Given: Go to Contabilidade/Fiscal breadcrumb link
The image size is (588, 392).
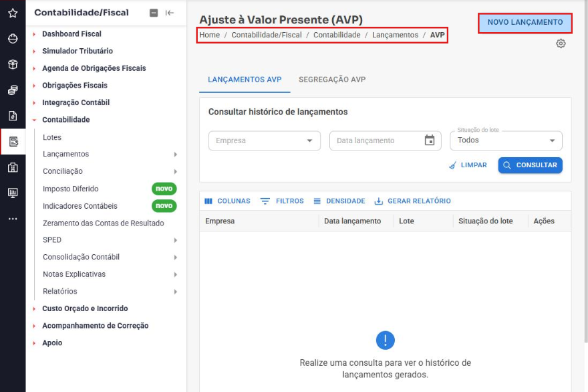Looking at the screenshot, I should [266, 35].
